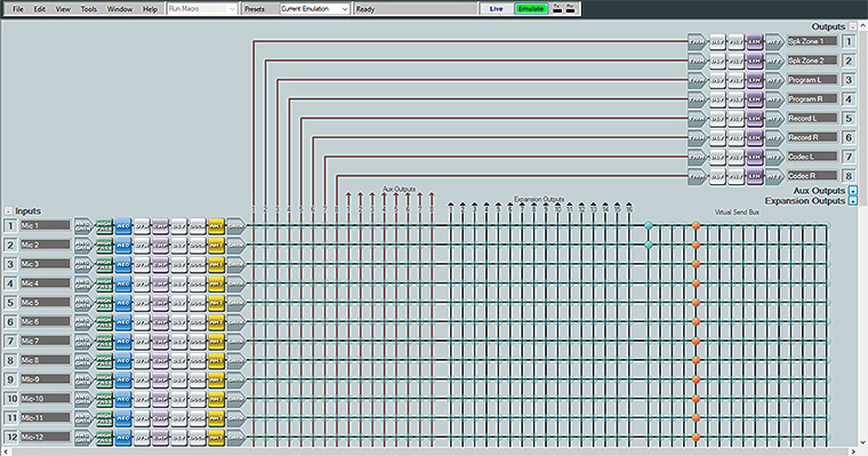Viewport: 868px width, 456px height.
Task: Toggle the orange crosspoint on the Mic 5 row
Action: 696,303
